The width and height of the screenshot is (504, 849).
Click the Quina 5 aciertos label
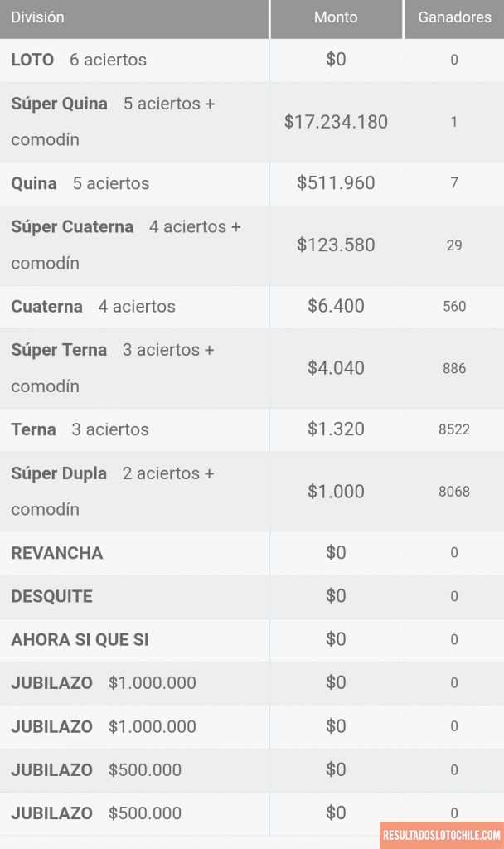80,183
